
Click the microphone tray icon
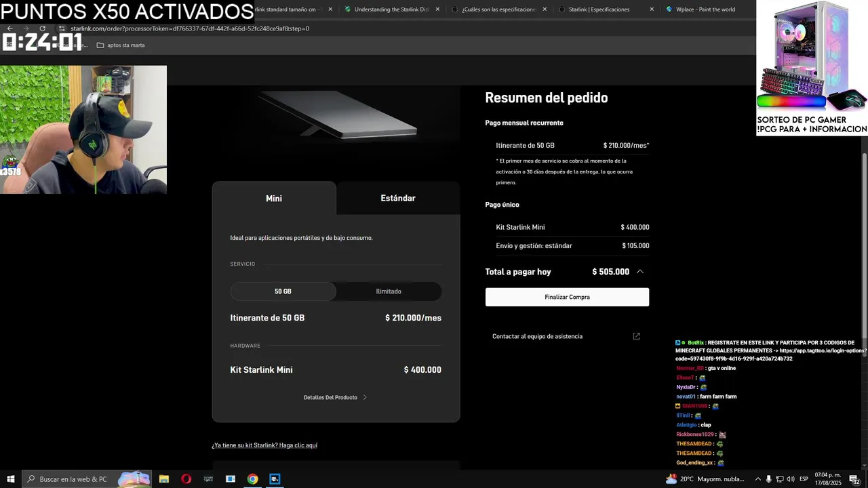pos(769,479)
